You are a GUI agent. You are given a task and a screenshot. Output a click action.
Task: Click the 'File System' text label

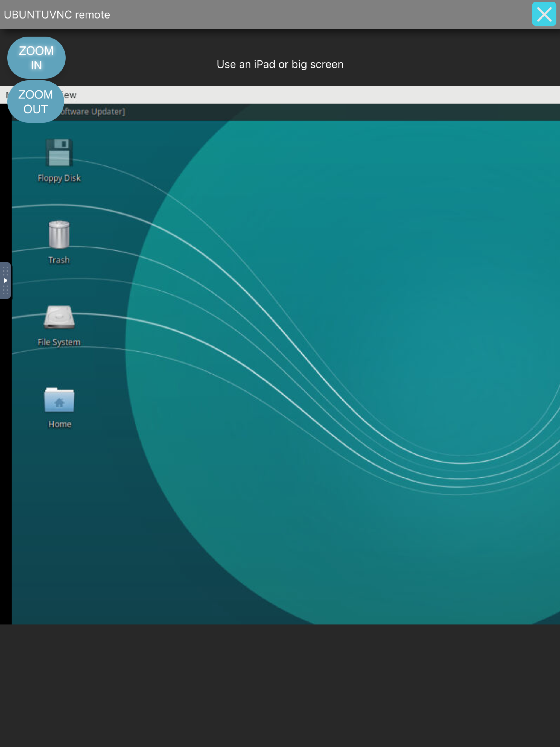(x=59, y=342)
